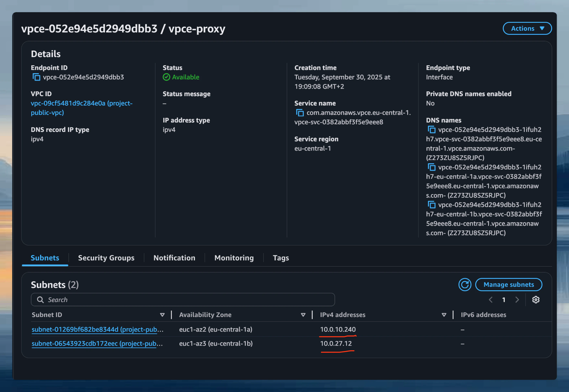
Task: Click the Manage subnets button
Action: click(x=509, y=285)
